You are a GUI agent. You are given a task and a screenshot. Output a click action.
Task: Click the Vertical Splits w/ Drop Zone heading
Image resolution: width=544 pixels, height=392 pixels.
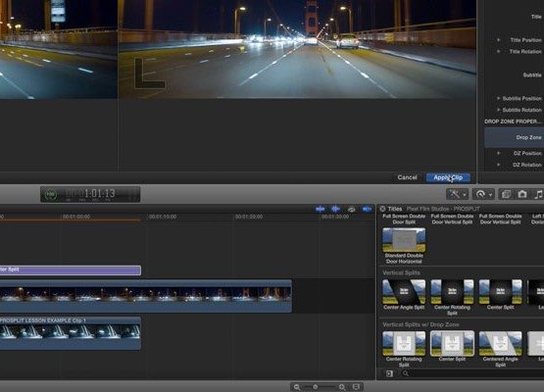click(x=420, y=324)
